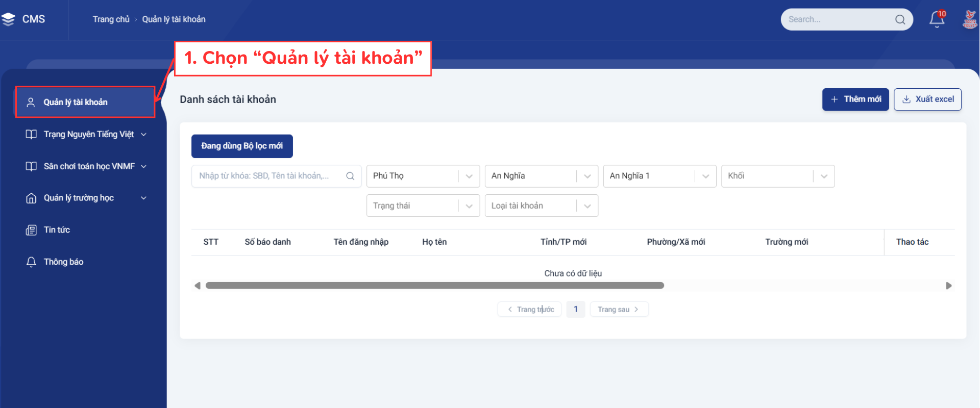
Task: Click the CMS logo icon
Action: click(x=8, y=19)
